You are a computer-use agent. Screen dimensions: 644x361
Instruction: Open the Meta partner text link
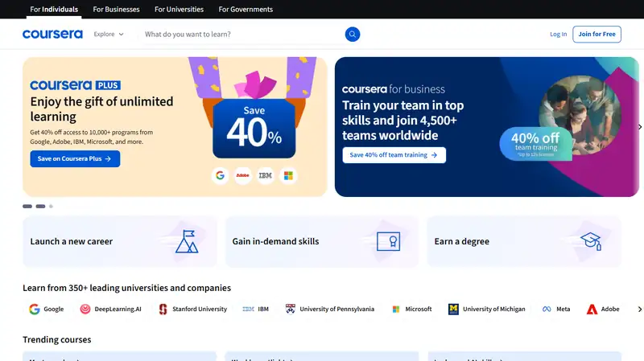point(563,309)
